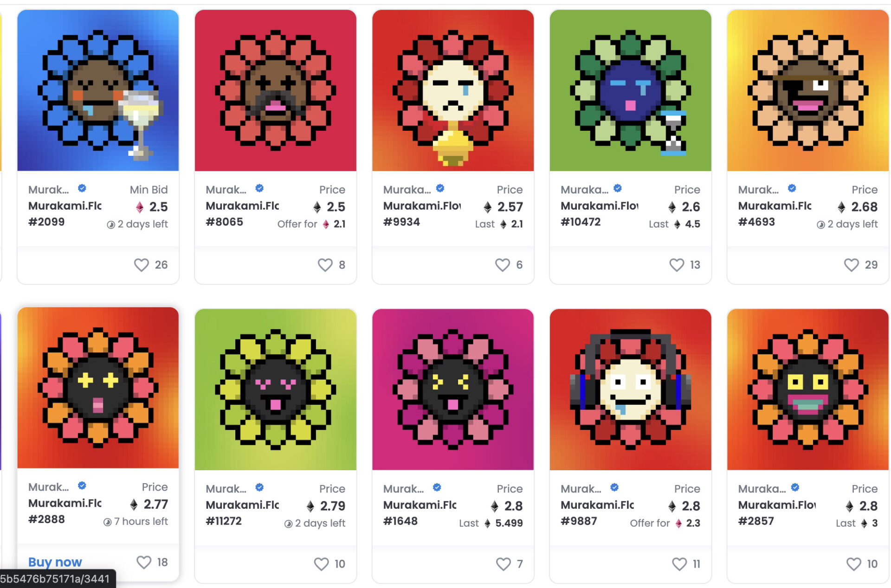Heart the #9887 headphones flower listing
Image resolution: width=891 pixels, height=588 pixels.
click(x=679, y=564)
